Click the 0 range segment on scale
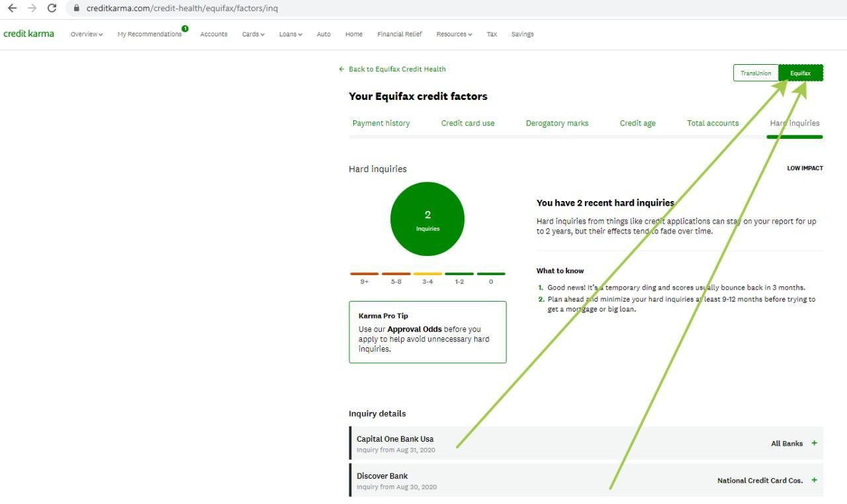 [491, 274]
